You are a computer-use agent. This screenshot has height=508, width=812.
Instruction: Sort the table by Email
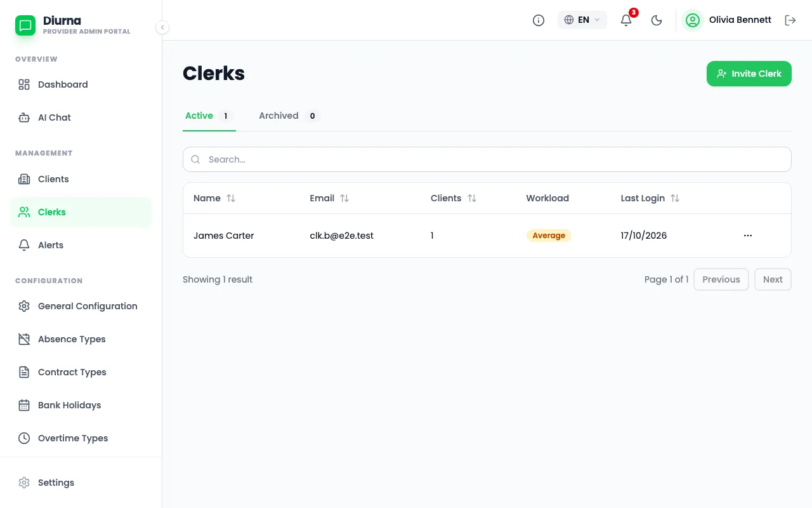tap(329, 198)
